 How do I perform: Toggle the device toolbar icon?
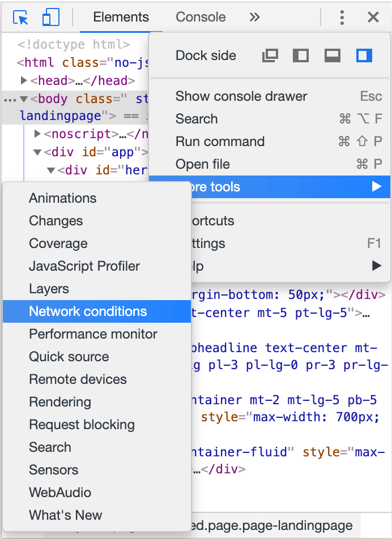pyautogui.click(x=50, y=18)
